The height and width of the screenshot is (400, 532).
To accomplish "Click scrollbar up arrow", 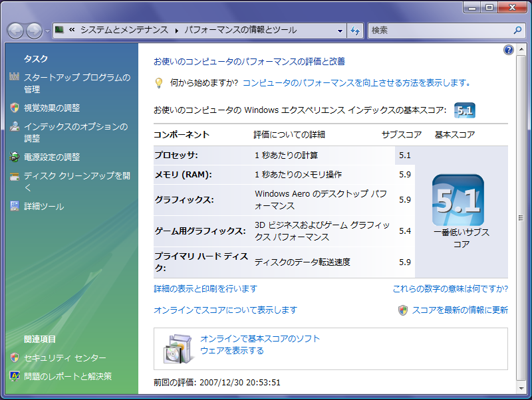I will [x=521, y=50].
